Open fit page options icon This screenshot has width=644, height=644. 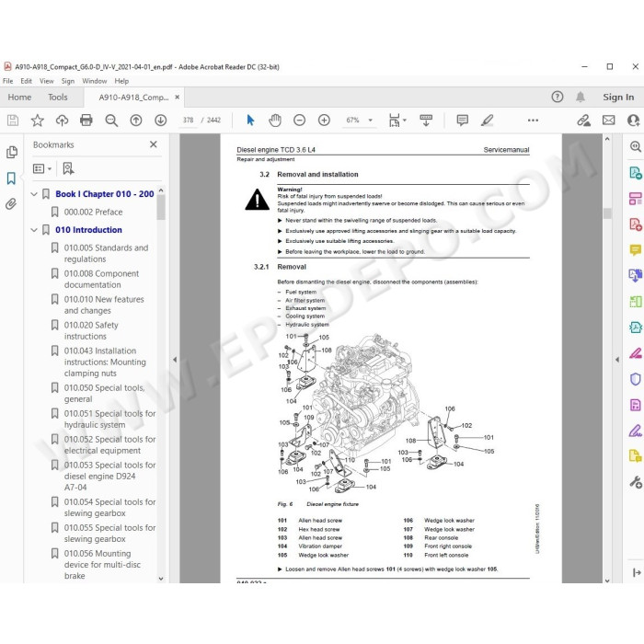(x=397, y=121)
